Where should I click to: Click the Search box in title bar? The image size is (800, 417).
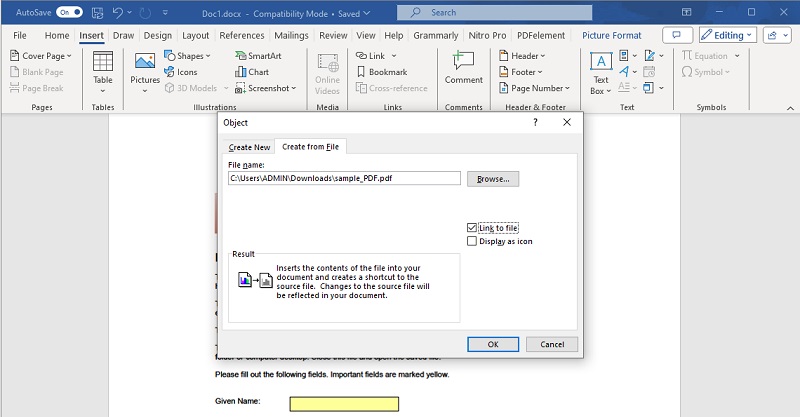tap(494, 12)
